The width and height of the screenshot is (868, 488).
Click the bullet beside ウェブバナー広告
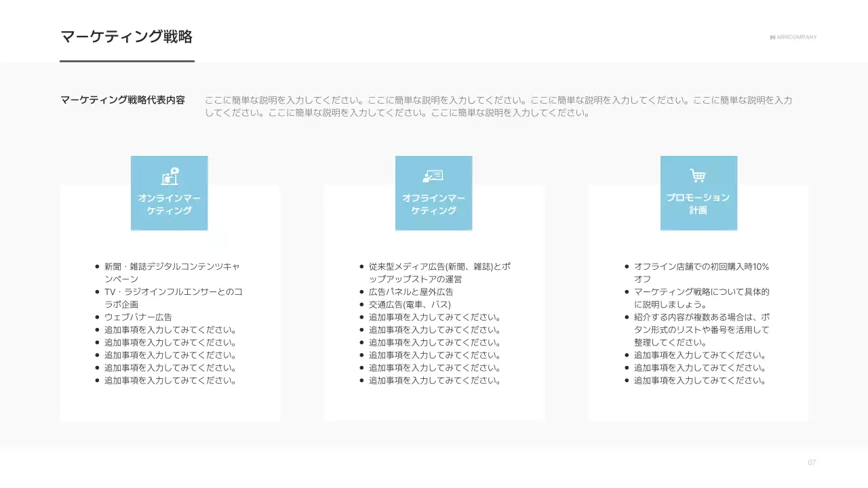[96, 317]
